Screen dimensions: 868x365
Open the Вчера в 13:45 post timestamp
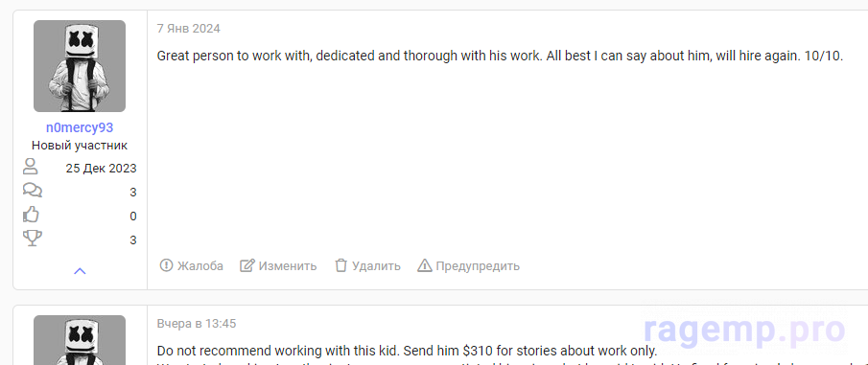coord(197,324)
